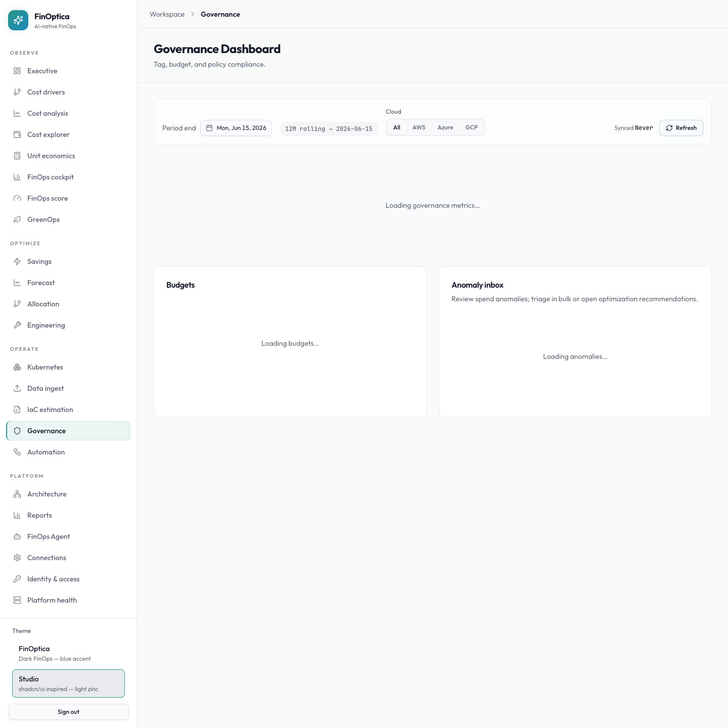
Task: Click the Governance breadcrumb item
Action: pos(220,14)
